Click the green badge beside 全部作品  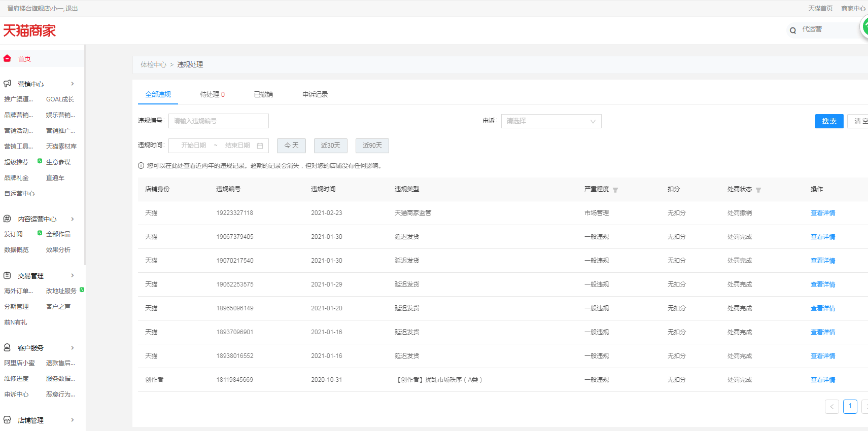[40, 233]
